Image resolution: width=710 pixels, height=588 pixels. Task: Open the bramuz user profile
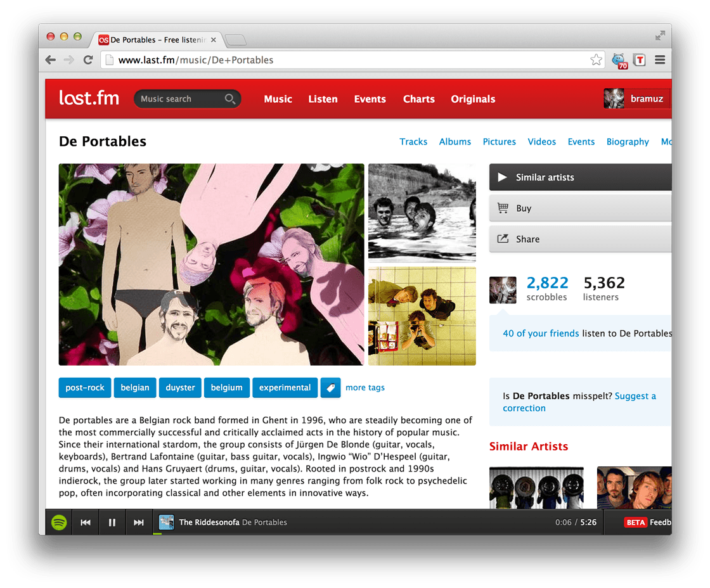click(x=647, y=99)
